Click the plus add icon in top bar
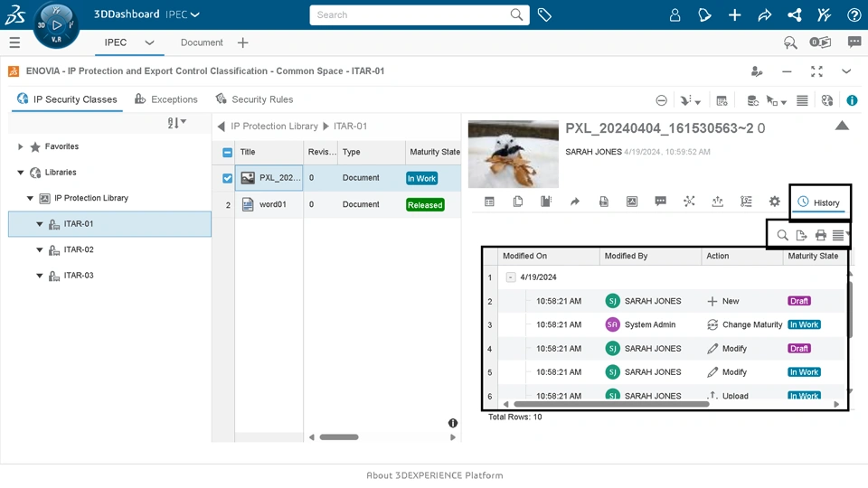Viewport: 868px width, 488px height. pos(734,15)
